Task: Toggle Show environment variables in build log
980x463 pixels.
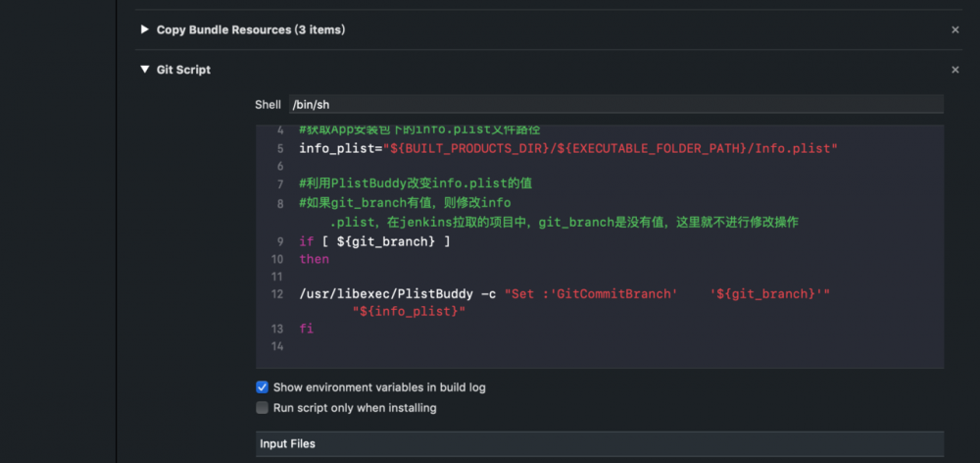Action: [x=262, y=387]
